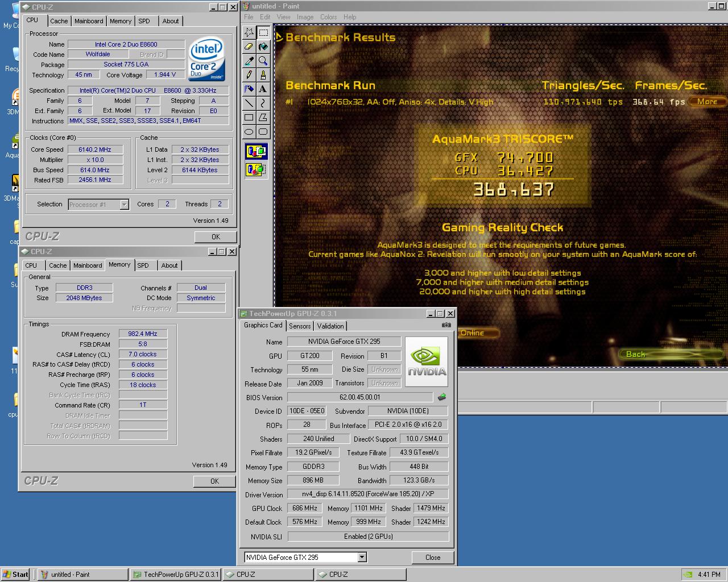
Task: Choose the Fill With Color bucket tool
Action: click(x=263, y=47)
